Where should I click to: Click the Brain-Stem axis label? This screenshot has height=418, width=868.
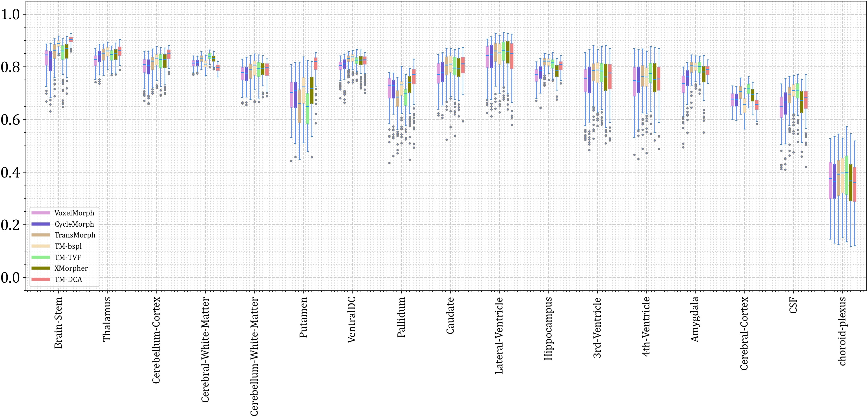[x=58, y=323]
